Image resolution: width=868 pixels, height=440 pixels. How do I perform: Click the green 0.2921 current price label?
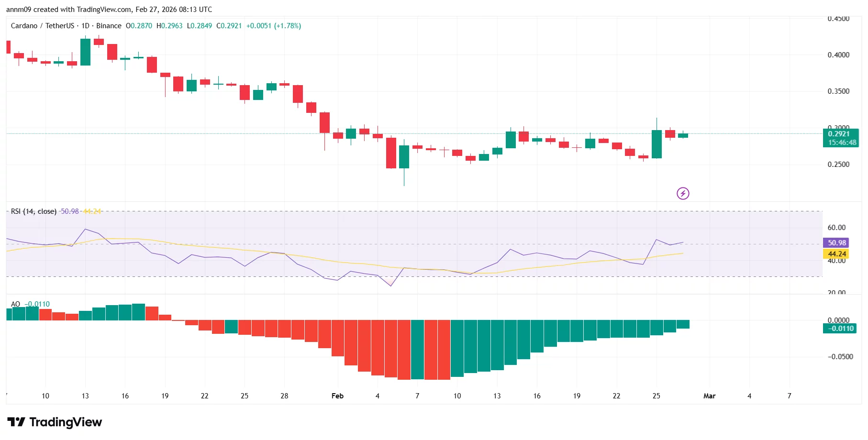click(x=840, y=134)
